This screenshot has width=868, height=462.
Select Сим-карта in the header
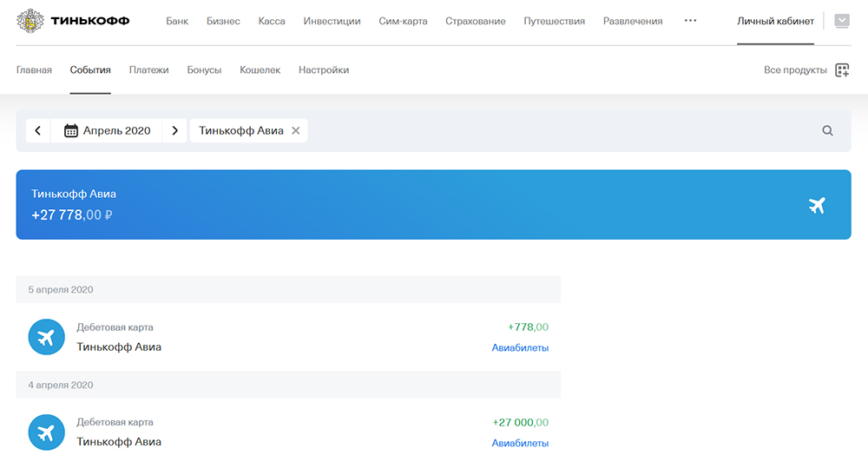pyautogui.click(x=403, y=21)
